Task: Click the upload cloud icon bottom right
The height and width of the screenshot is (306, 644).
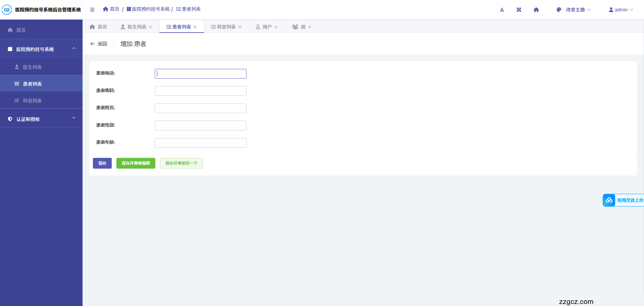Action: point(609,200)
